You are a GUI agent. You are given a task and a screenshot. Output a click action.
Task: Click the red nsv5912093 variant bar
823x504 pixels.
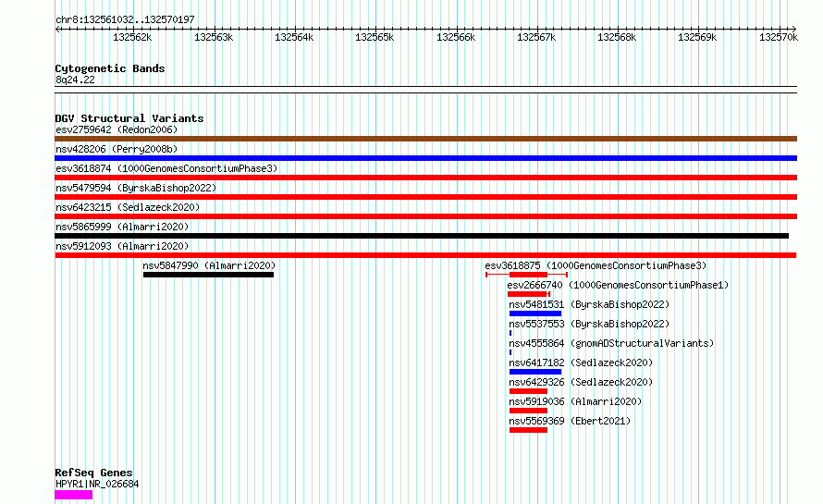425,255
